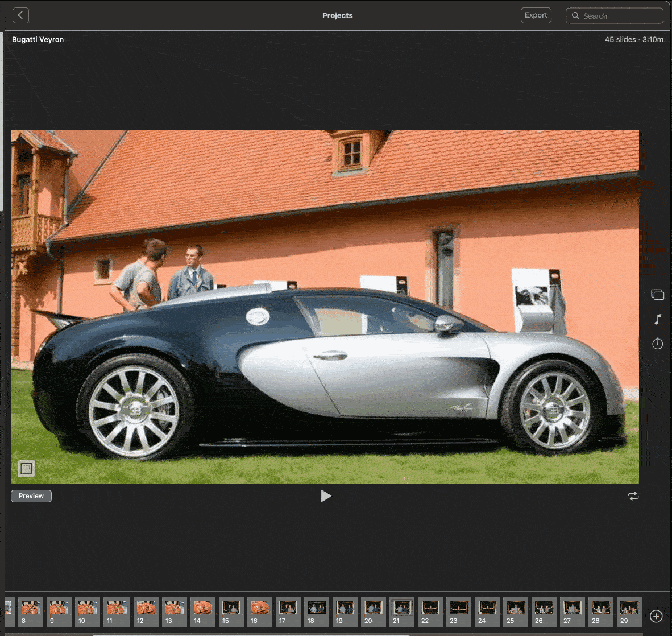672x636 pixels.
Task: Click the Preview button
Action: point(31,496)
